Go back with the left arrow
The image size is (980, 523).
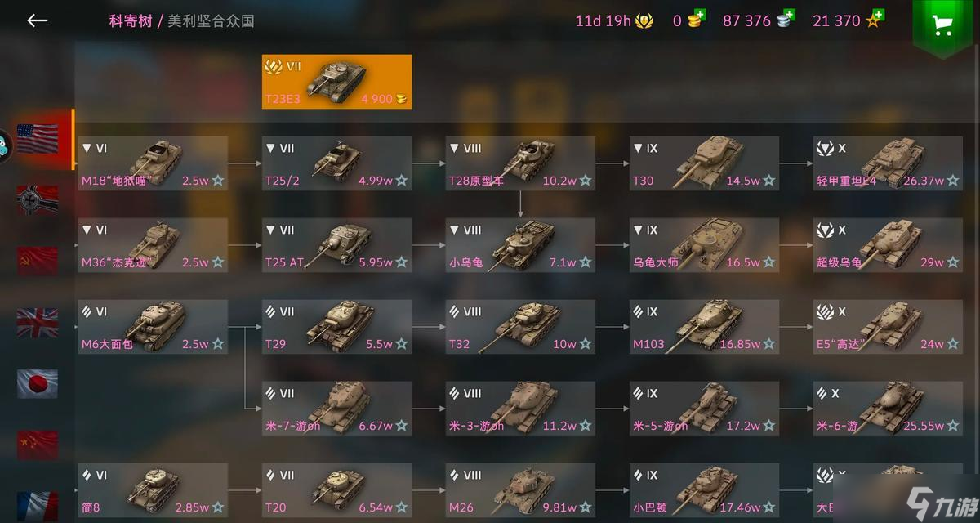pyautogui.click(x=37, y=20)
